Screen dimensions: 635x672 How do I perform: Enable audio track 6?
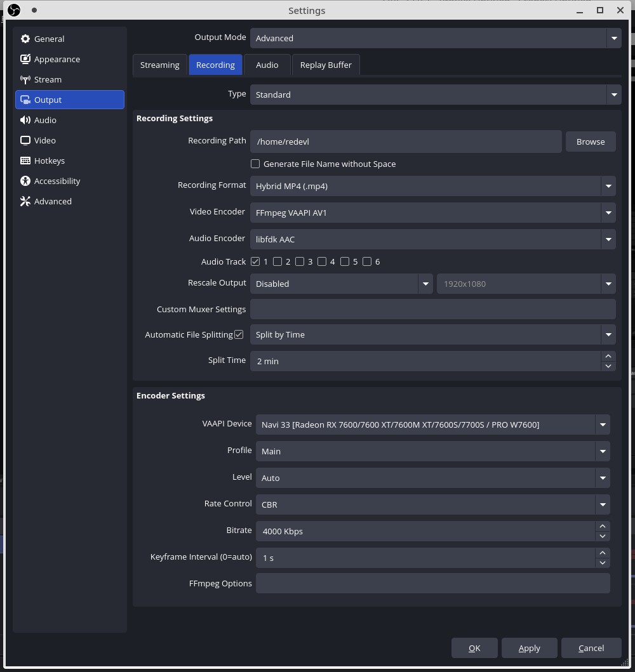tap(367, 261)
